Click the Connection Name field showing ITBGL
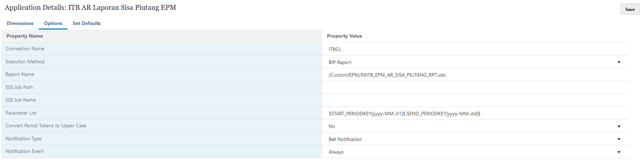Viewport: 644px width, 161px height. tap(475, 49)
